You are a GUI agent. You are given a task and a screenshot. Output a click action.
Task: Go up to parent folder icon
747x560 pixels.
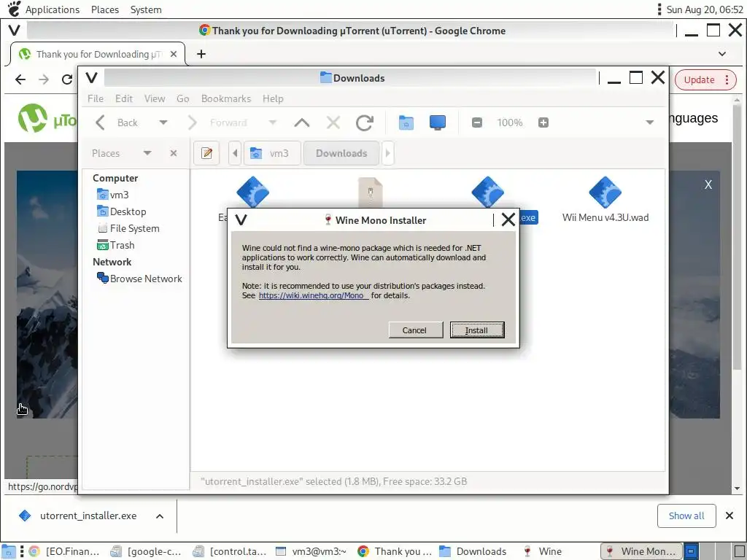click(x=301, y=122)
